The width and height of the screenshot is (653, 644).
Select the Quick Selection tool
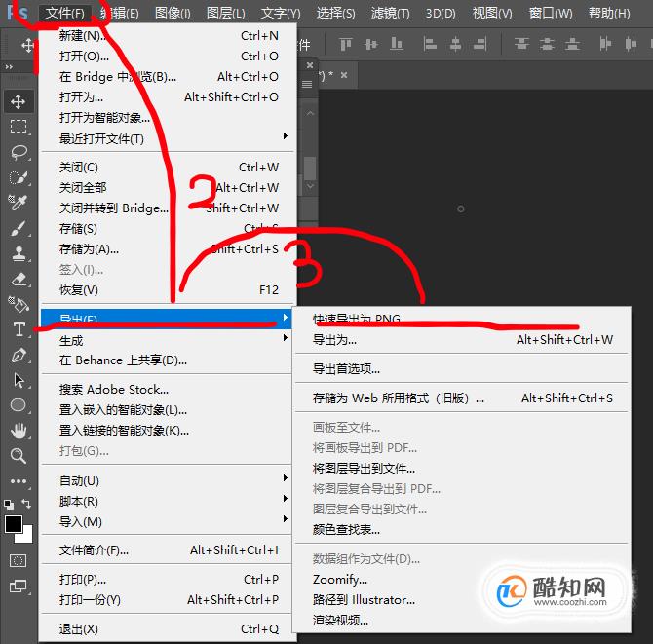[18, 177]
